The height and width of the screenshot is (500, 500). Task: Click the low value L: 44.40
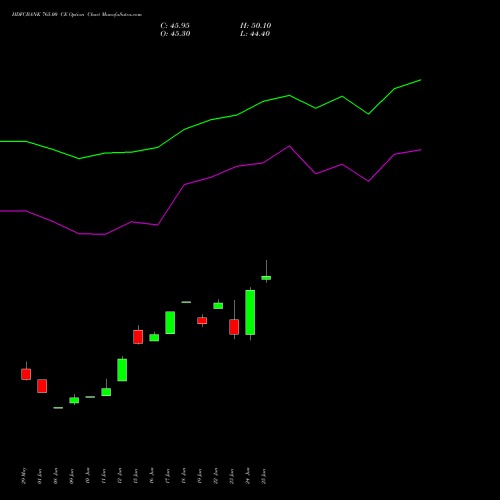pos(255,34)
